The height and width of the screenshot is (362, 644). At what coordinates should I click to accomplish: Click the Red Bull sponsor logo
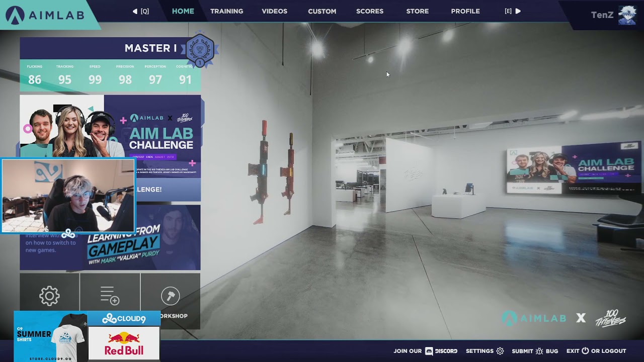(x=124, y=344)
